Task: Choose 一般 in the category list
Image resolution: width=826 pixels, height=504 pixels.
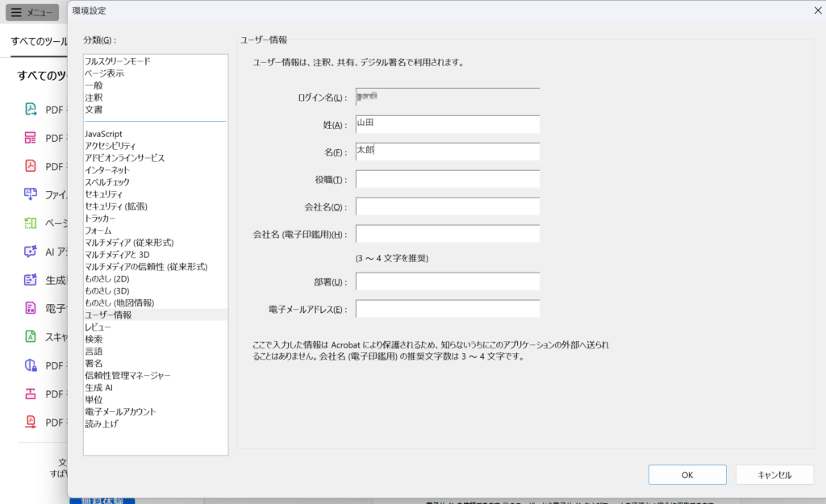Action: click(x=94, y=85)
